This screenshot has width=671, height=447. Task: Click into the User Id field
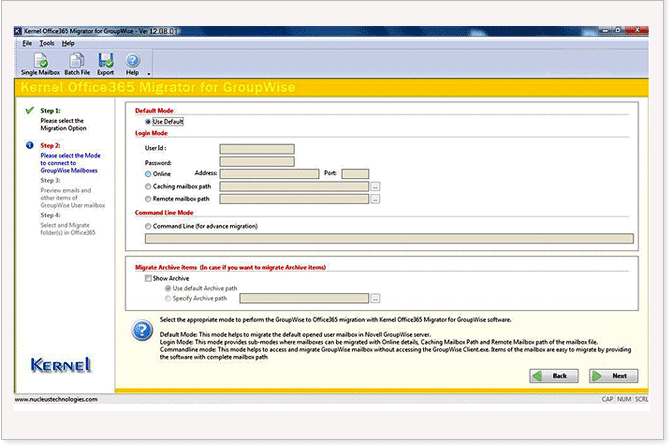(257, 149)
